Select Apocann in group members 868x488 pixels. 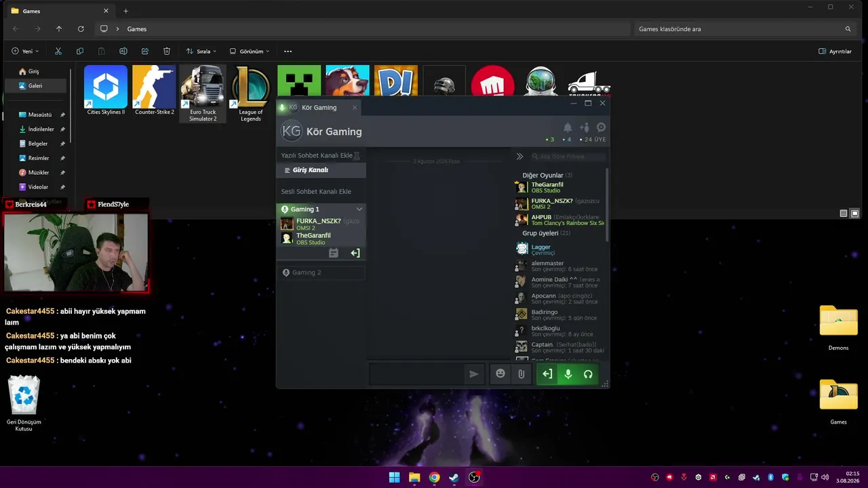pyautogui.click(x=559, y=298)
